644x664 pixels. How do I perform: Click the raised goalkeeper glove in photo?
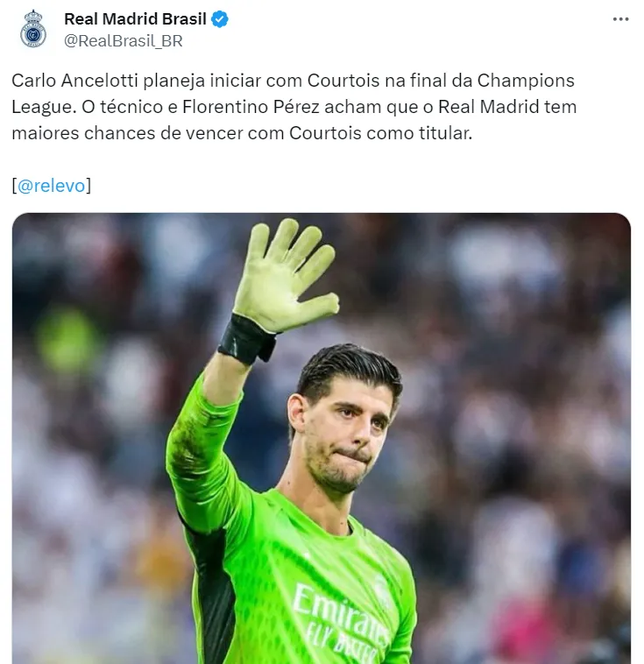coord(283,275)
